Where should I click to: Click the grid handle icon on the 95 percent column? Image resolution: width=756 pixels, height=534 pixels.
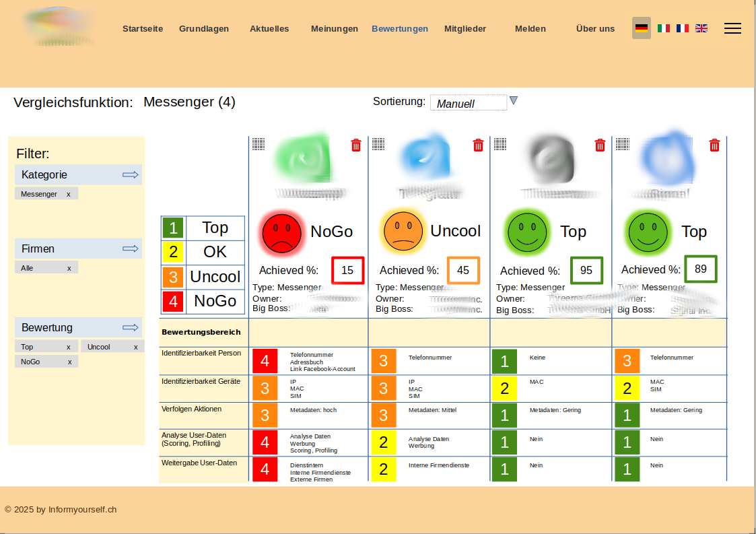500,143
